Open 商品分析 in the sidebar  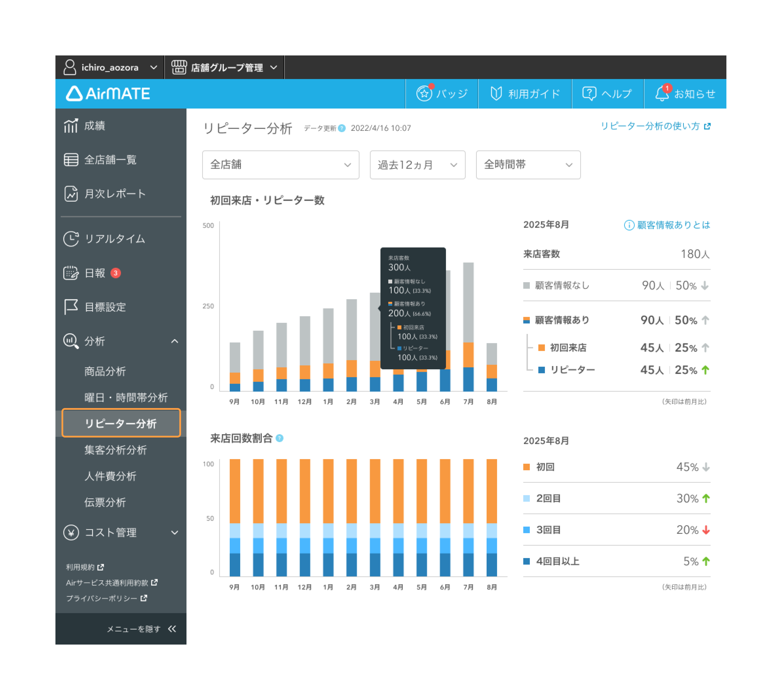[x=105, y=371]
